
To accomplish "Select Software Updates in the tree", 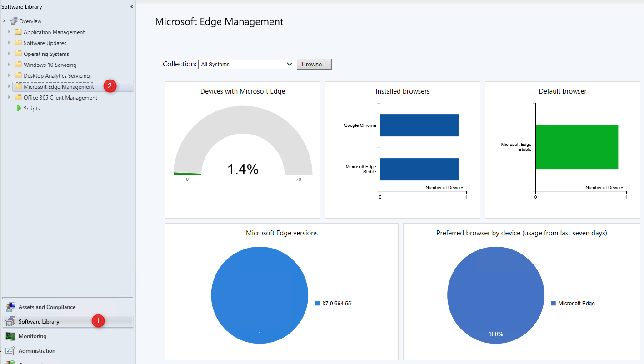I will tap(45, 43).
